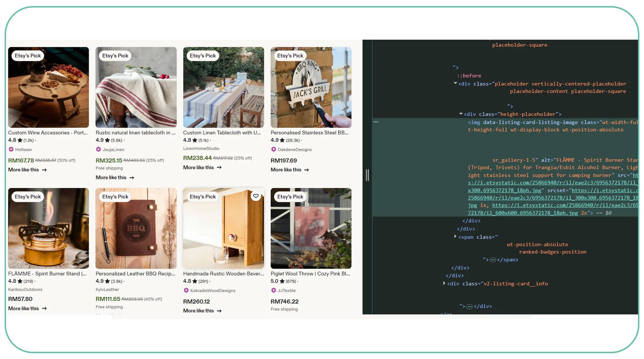The width and height of the screenshot is (644, 359).
Task: Open the Custom Wine Accessories product image
Action: tap(48, 87)
